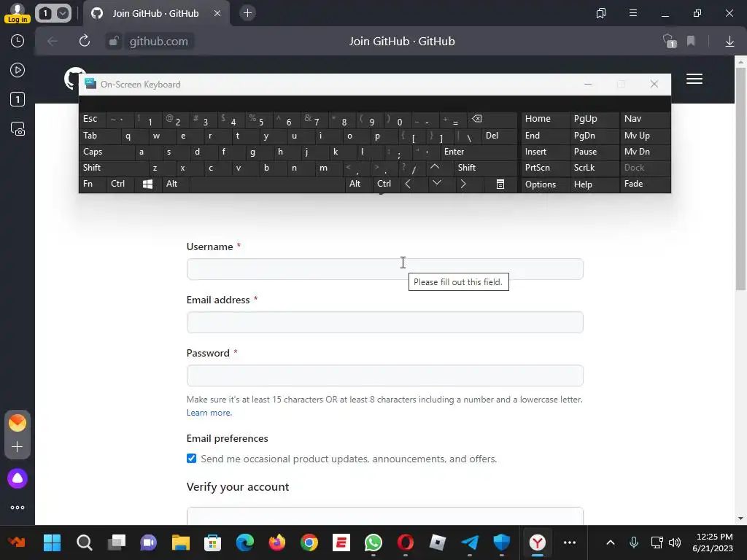Open Telegram from the taskbar
This screenshot has height=560, width=747.
[x=470, y=542]
